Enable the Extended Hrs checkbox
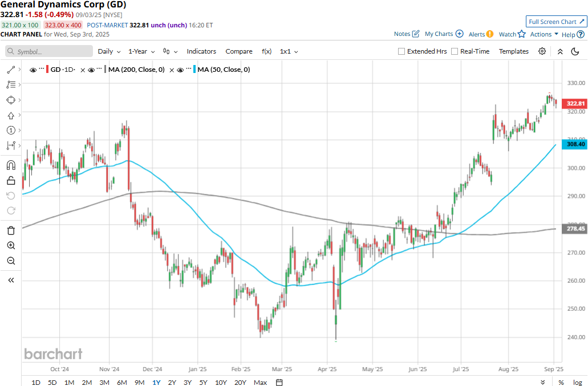588x386 pixels. pos(402,51)
